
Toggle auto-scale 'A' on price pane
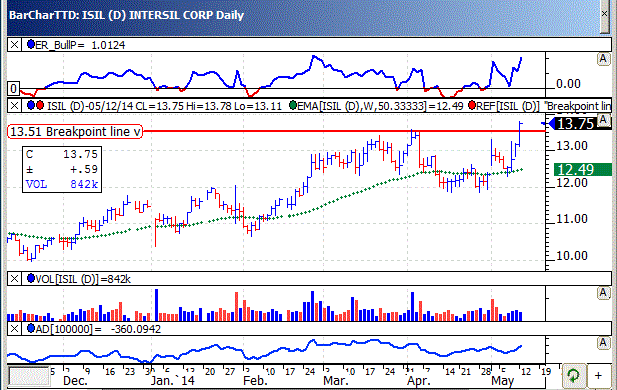point(603,120)
